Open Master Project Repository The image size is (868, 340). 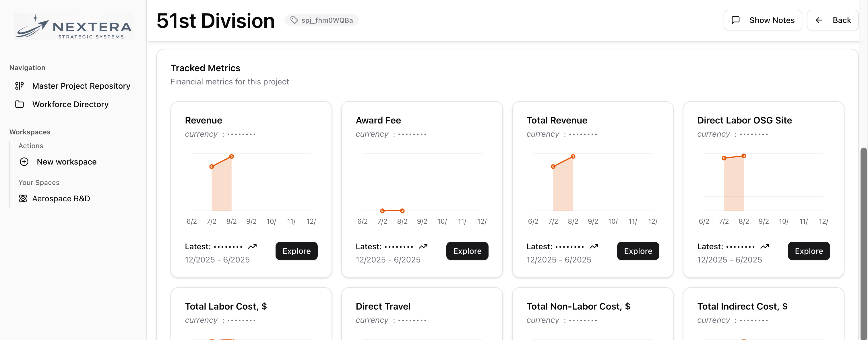(73, 86)
